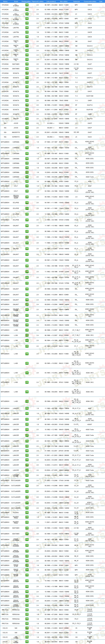This screenshot has height=644, width=105.
Task: Select the G4BS engine code cell
Action: click(x=90, y=114)
